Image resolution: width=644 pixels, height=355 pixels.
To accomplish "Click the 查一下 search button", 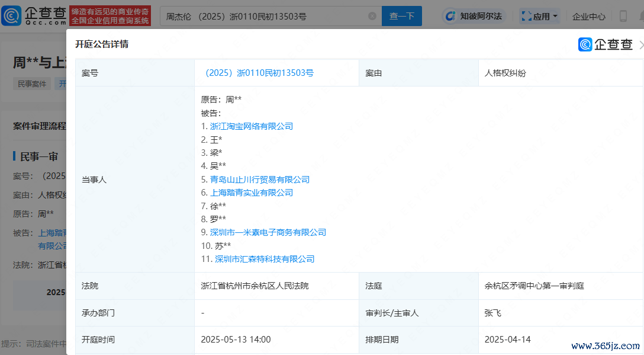I will (402, 16).
